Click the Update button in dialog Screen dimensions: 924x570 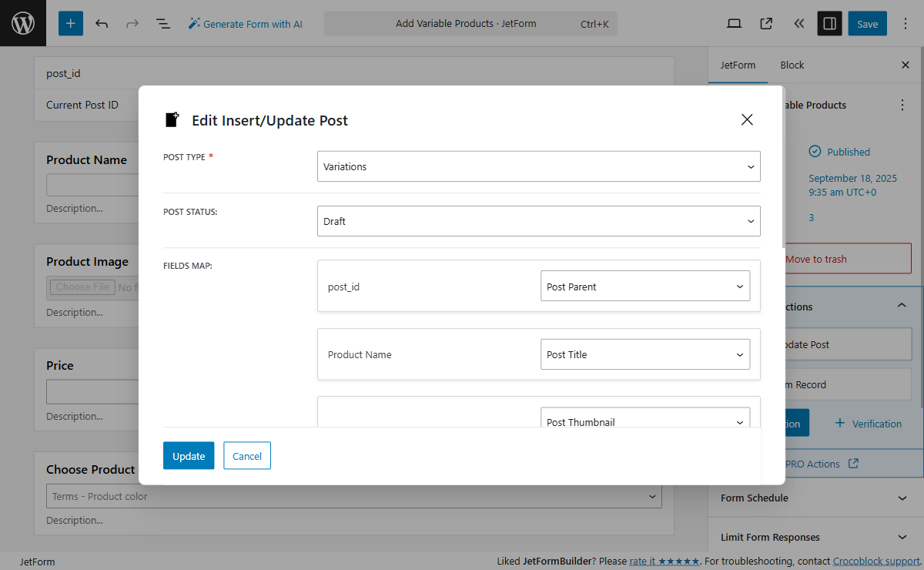coord(189,456)
